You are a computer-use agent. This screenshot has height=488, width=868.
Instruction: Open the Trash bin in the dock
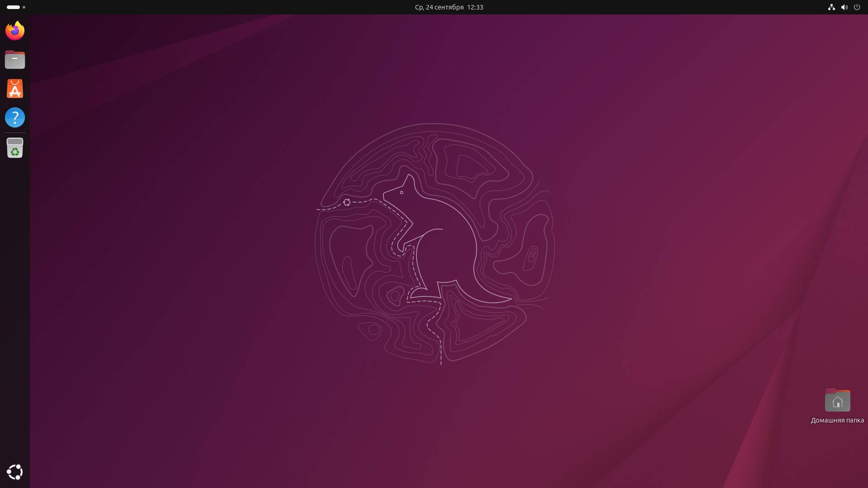click(15, 148)
